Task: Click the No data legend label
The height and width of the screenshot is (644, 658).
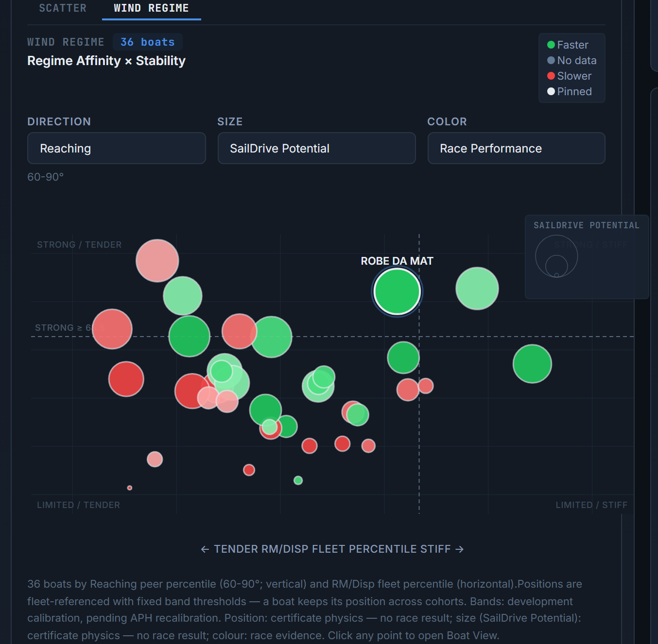Action: pos(577,60)
